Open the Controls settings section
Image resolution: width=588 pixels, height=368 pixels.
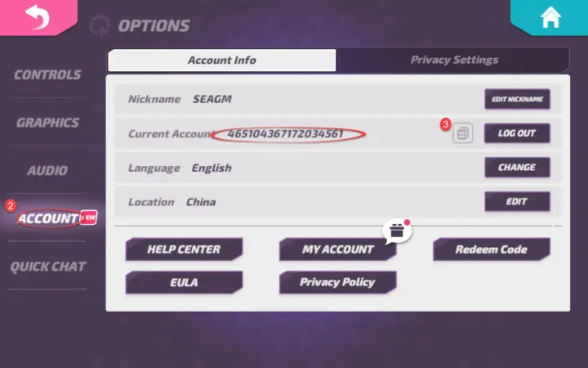coord(47,74)
